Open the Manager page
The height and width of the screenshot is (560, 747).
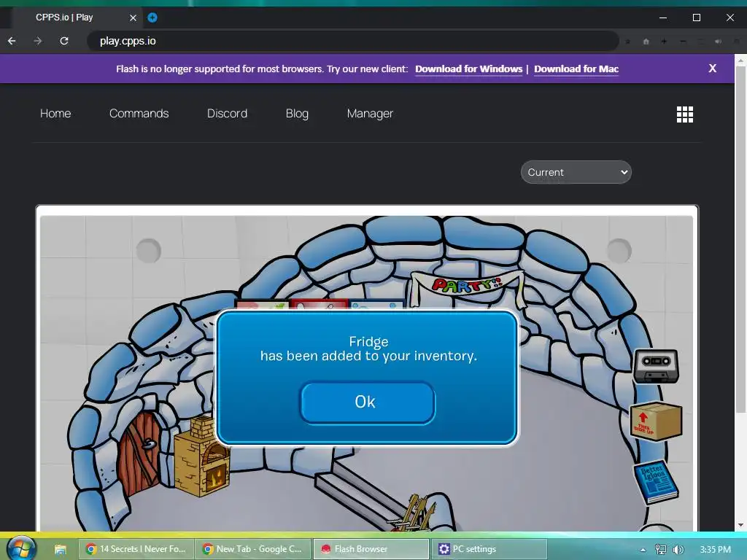[370, 113]
